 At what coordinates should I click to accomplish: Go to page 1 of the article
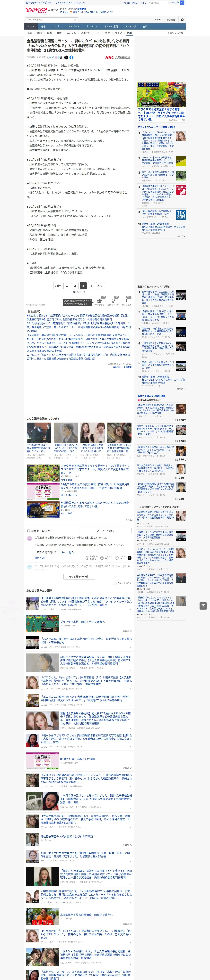(67, 285)
